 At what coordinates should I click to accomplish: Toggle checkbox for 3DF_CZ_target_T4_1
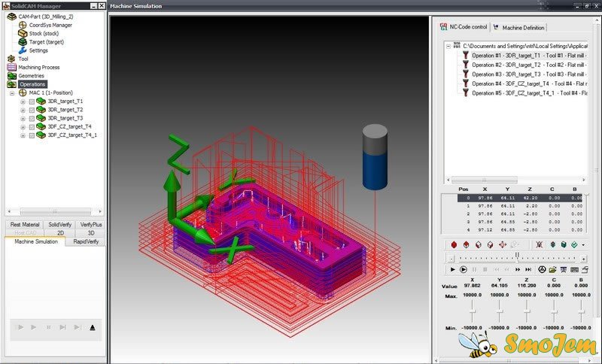click(32, 135)
